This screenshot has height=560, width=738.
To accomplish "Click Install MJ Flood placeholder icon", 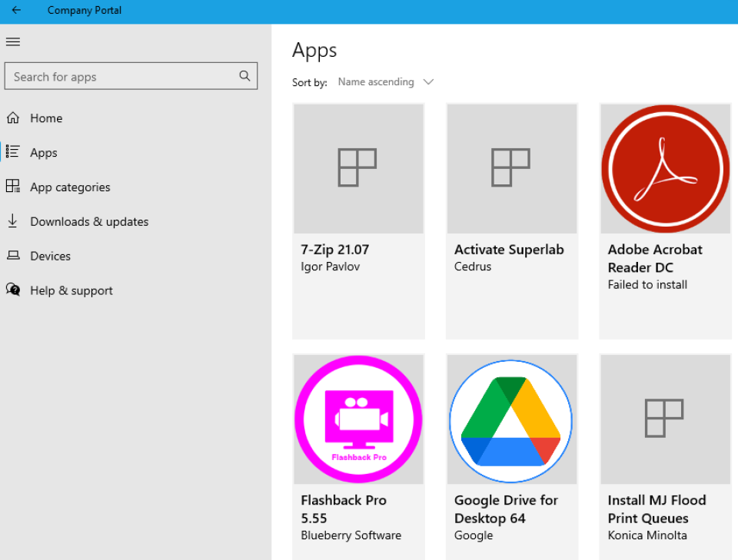I will [x=664, y=418].
